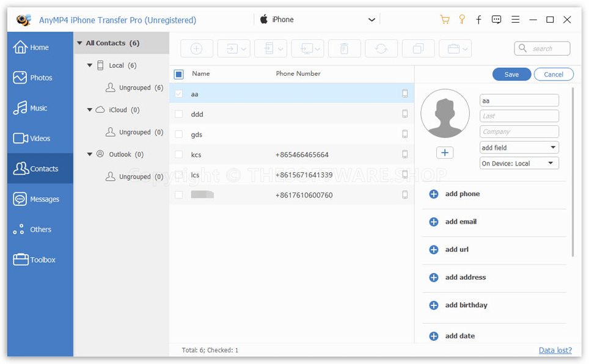Click the export to PC toolbar icon
The image size is (589, 364).
pos(307,49)
